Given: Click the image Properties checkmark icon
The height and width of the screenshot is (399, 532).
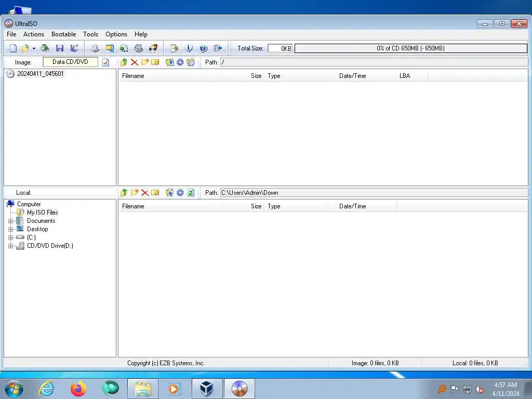Looking at the screenshot, I should click(106, 62).
